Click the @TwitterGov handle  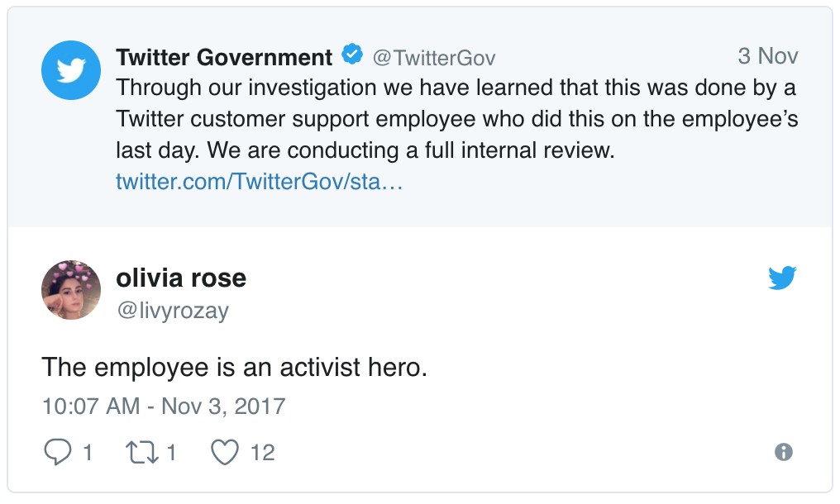433,58
